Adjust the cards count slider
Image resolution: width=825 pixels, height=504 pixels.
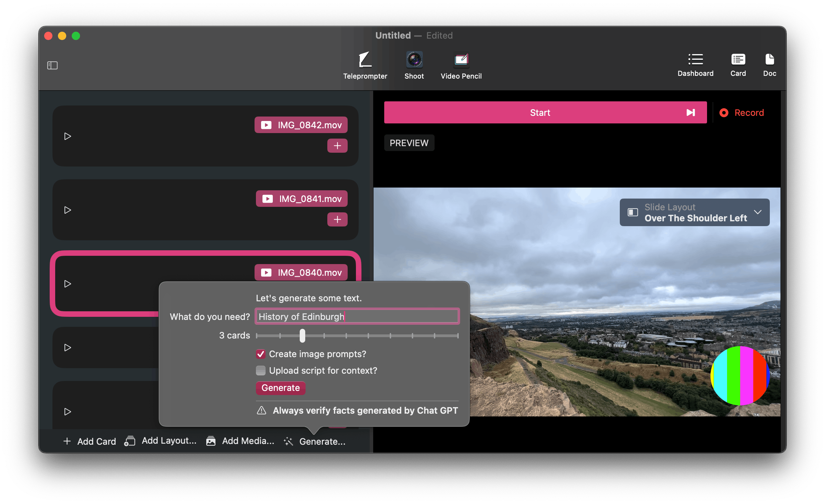[357, 335]
